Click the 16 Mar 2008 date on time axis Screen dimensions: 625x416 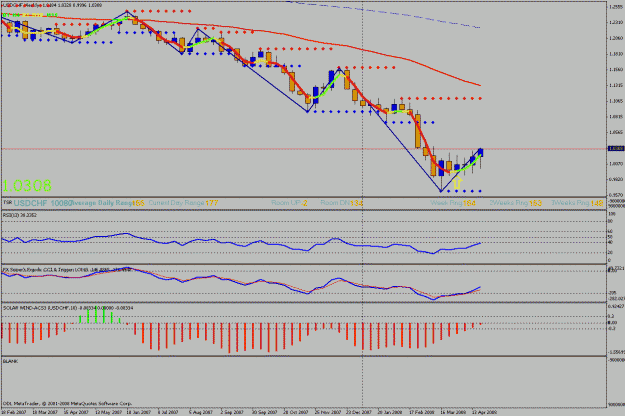pos(453,412)
